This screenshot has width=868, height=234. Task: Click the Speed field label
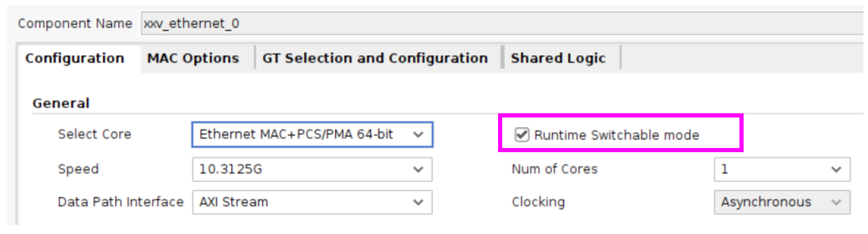(x=78, y=169)
